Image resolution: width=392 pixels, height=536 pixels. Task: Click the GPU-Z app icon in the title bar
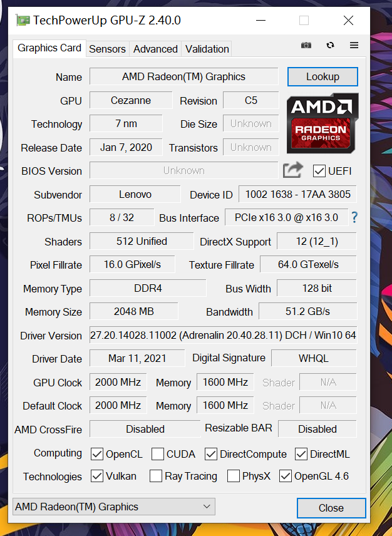point(23,21)
